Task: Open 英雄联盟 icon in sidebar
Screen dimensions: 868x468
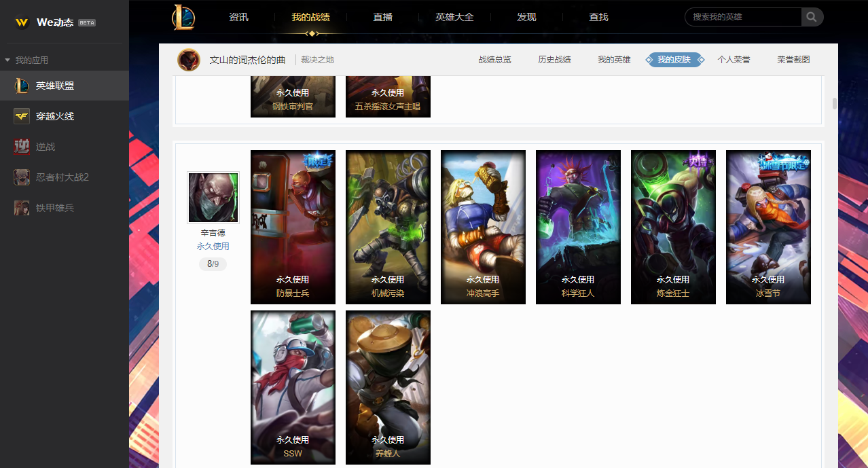Action: (x=22, y=86)
